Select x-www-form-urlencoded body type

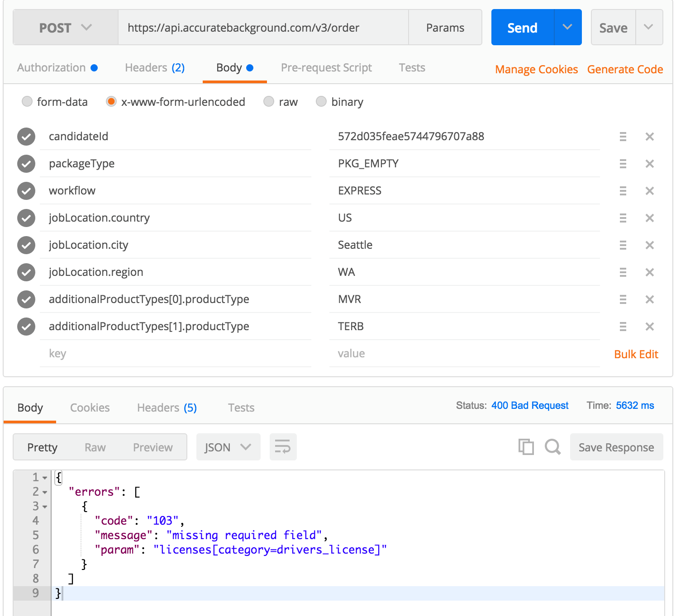pyautogui.click(x=111, y=101)
